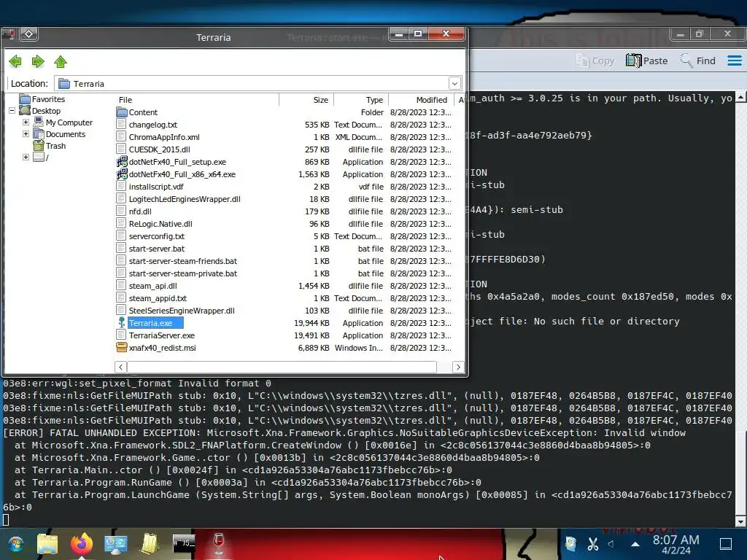Open the taskbar notepad icon
747x560 pixels.
click(149, 543)
